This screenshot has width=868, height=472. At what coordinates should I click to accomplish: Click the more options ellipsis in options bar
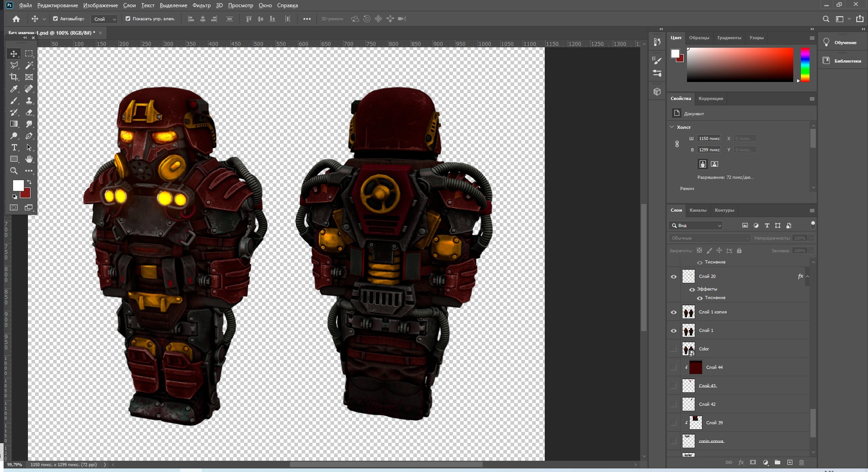click(307, 19)
